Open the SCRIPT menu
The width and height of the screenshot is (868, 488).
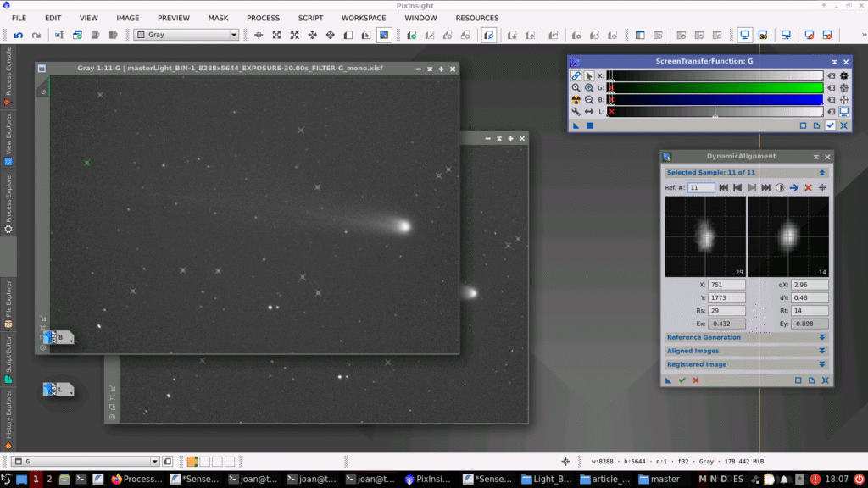(310, 18)
